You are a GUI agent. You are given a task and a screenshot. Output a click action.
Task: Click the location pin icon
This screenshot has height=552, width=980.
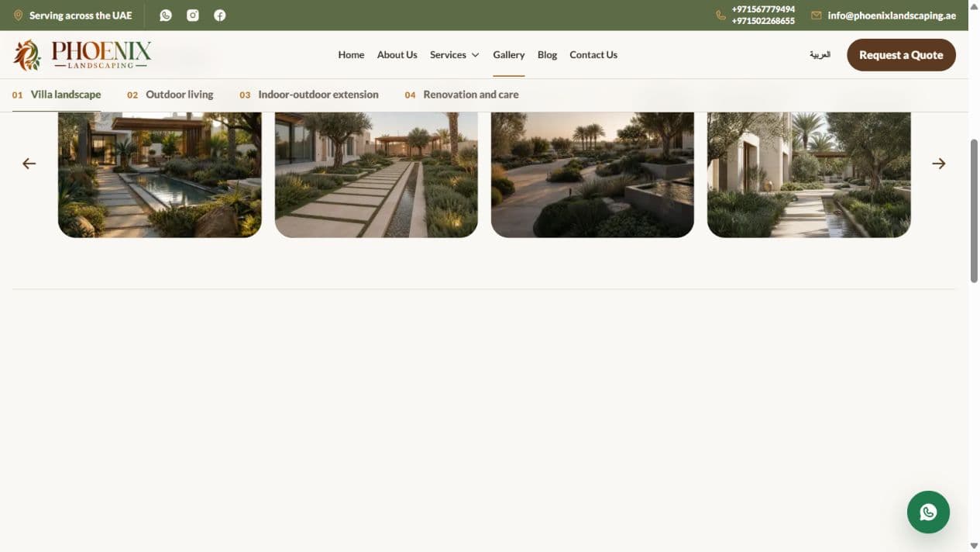[18, 15]
